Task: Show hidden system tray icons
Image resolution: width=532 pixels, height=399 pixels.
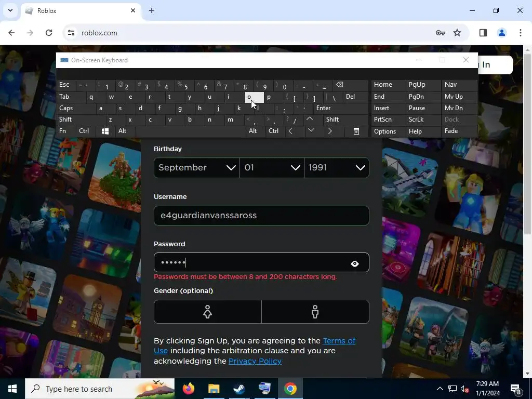Action: click(440, 389)
